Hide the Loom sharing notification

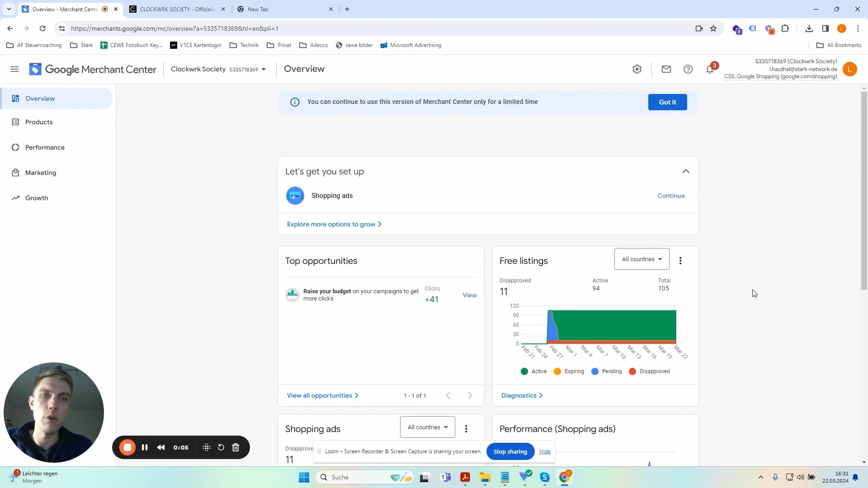(545, 451)
